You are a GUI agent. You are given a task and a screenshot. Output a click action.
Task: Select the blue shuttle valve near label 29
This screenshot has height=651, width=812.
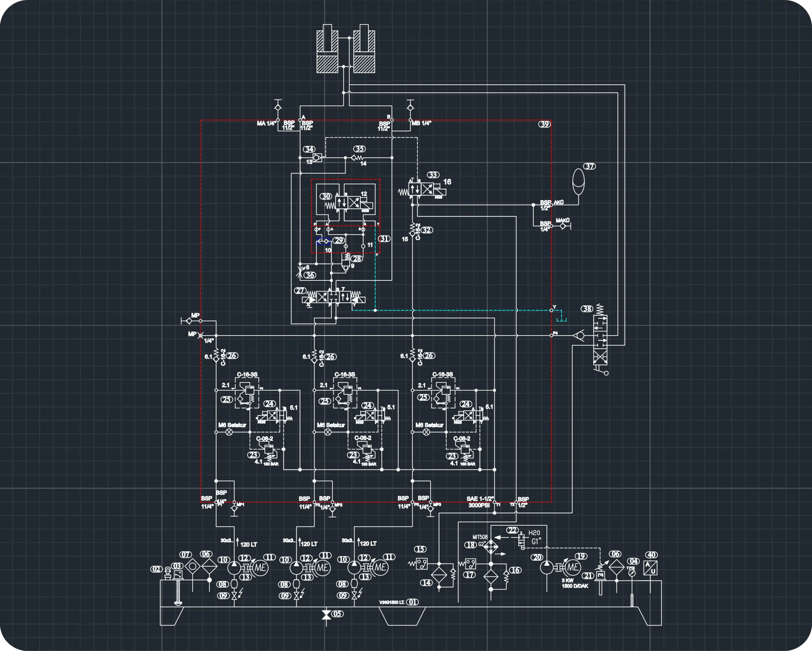[x=323, y=241]
